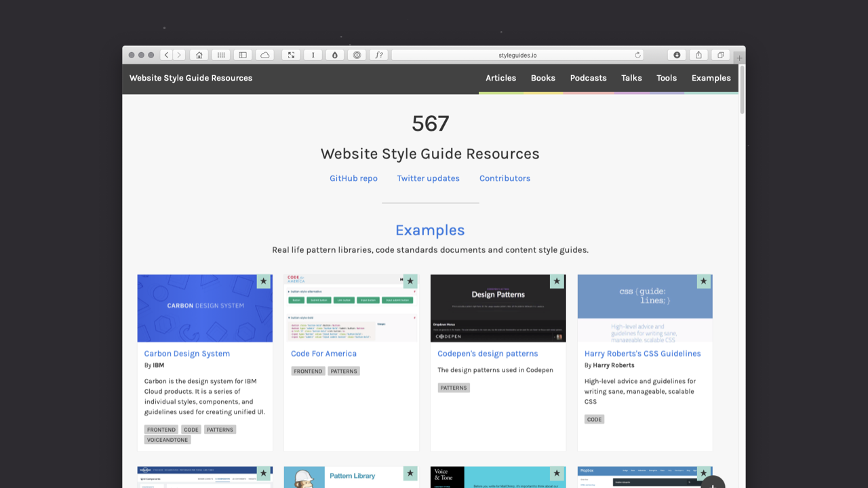Click 'By IBM' author text
This screenshot has height=488, width=868.
[154, 365]
